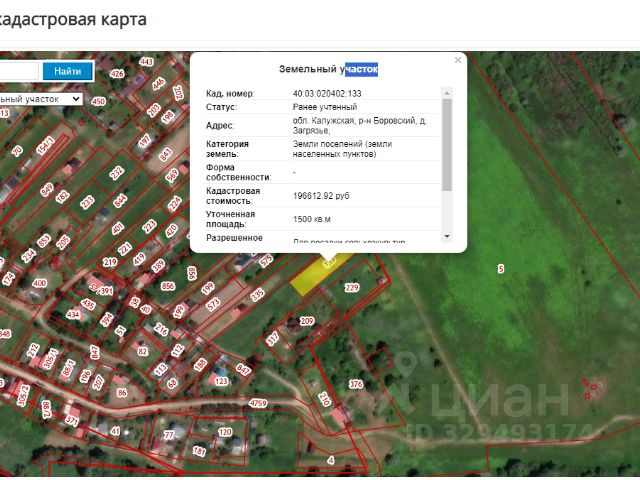Select parcel label 450
640x480 pixels.
coord(98,101)
